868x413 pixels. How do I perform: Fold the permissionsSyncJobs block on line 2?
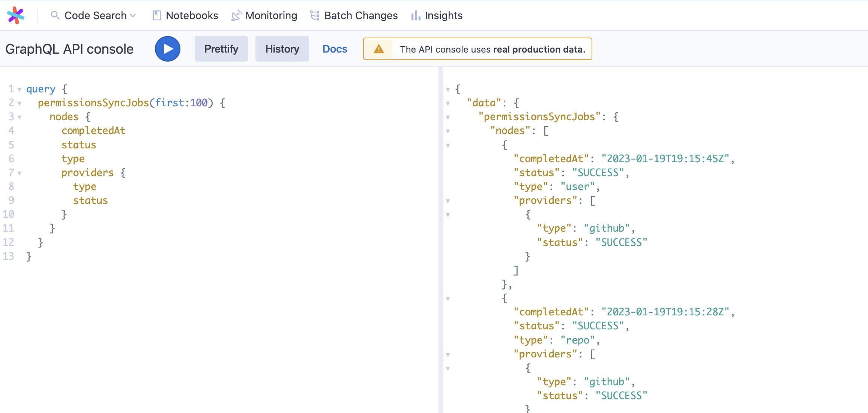(20, 104)
